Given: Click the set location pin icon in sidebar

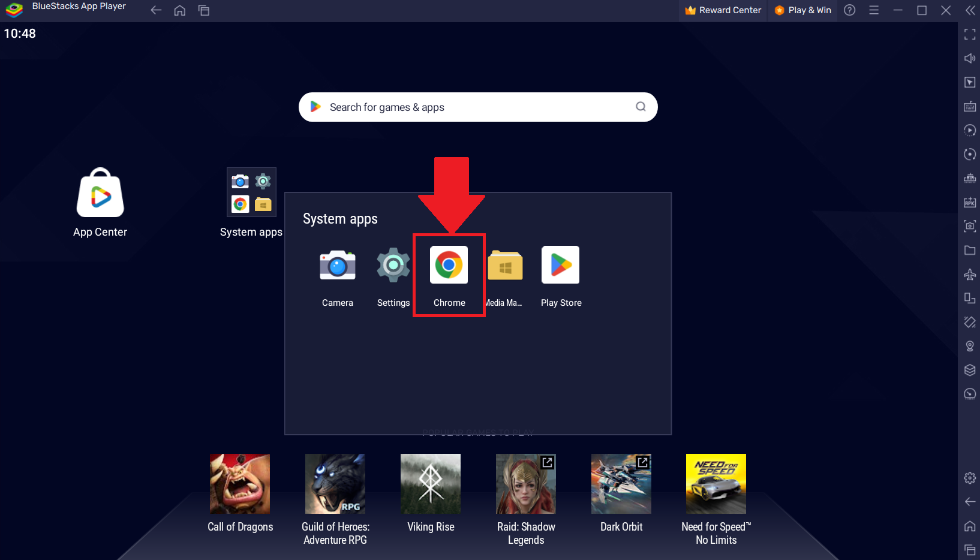Looking at the screenshot, I should pyautogui.click(x=970, y=346).
